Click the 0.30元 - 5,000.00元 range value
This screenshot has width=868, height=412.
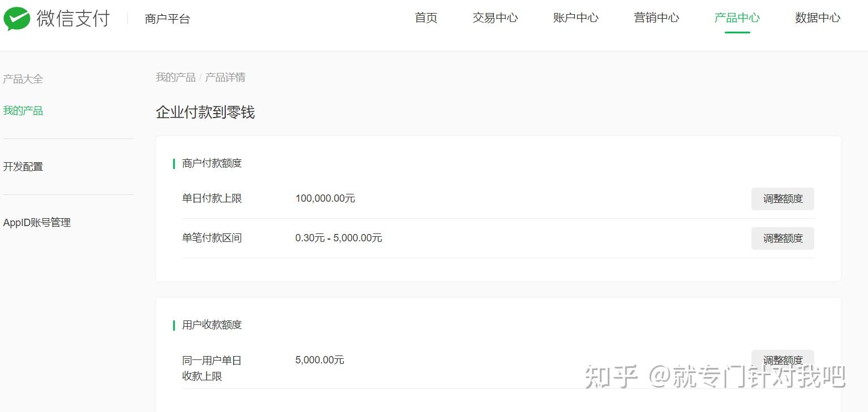point(339,238)
